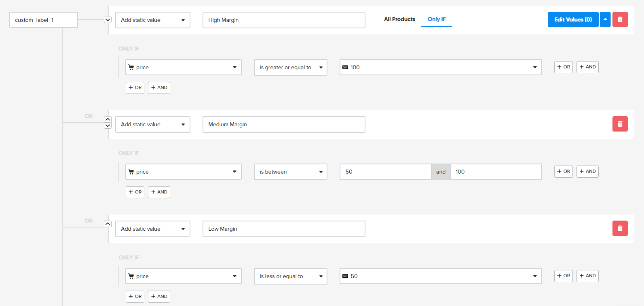Image resolution: width=644 pixels, height=306 pixels.
Task: Select the Only IF tab
Action: click(437, 19)
